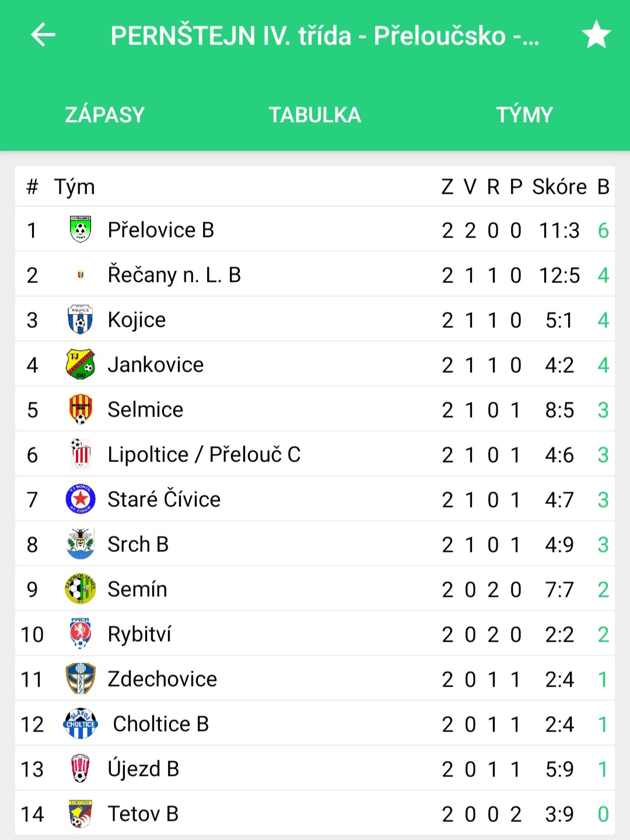Open Lipoltice / Přelouč C team row
The image size is (630, 840).
pyautogui.click(x=315, y=454)
